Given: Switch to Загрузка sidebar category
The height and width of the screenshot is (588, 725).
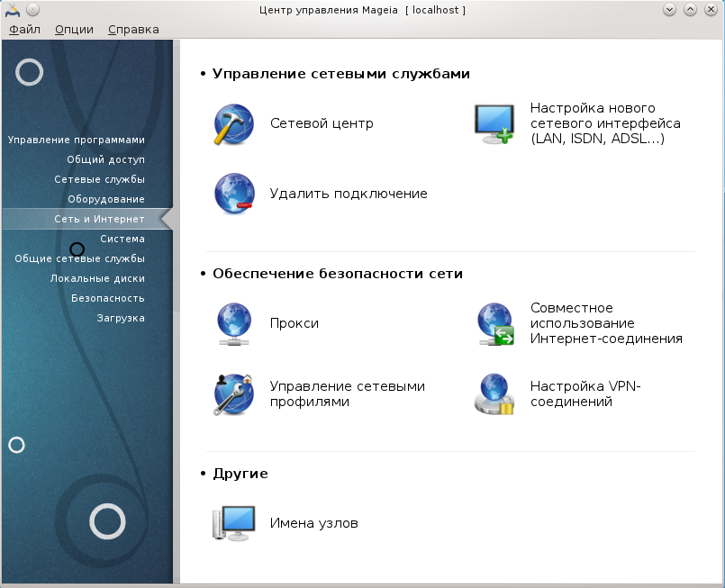Looking at the screenshot, I should 121,319.
